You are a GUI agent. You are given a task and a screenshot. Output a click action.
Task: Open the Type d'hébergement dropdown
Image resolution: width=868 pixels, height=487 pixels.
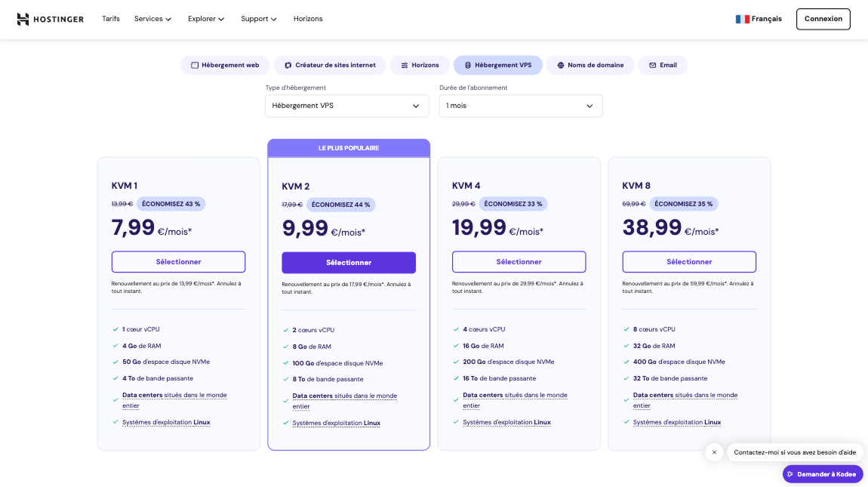(x=346, y=106)
